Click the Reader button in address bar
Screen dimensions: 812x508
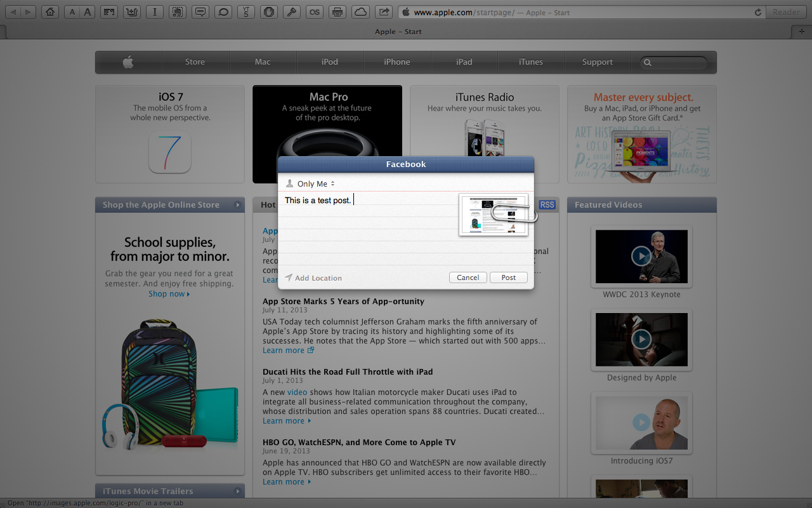coord(787,12)
